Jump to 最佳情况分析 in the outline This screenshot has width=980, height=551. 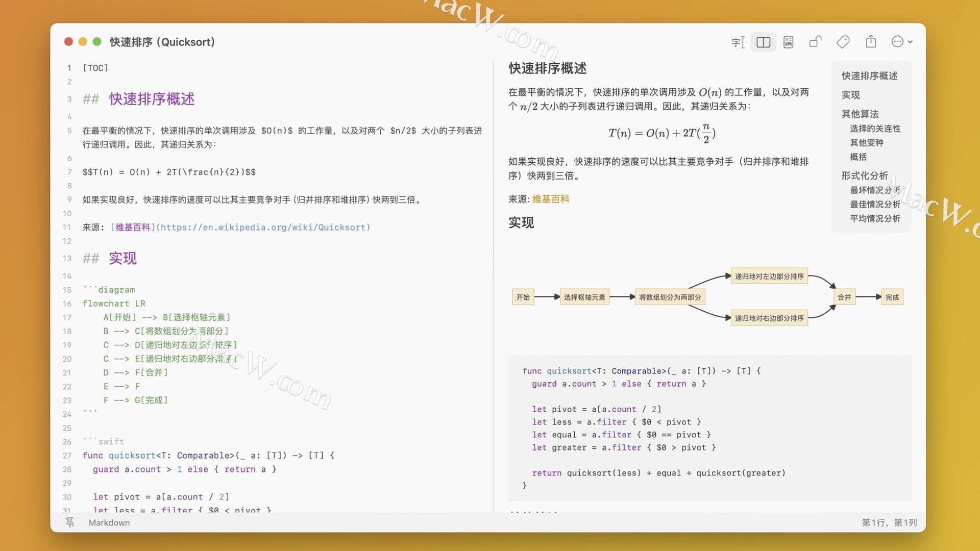coord(875,204)
